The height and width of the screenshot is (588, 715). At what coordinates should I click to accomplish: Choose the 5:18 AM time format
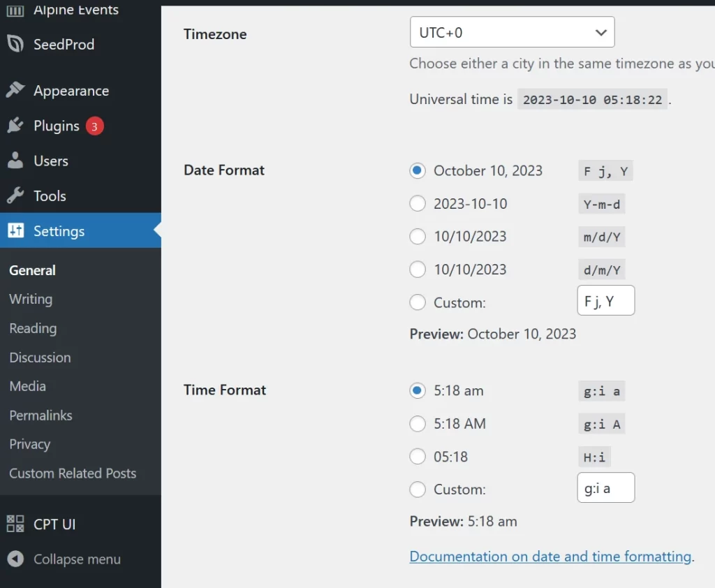click(418, 423)
